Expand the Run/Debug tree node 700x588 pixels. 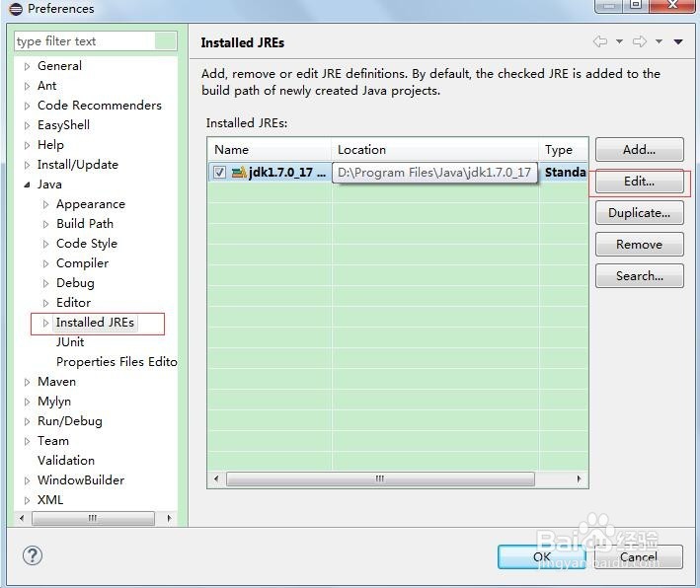tap(27, 421)
